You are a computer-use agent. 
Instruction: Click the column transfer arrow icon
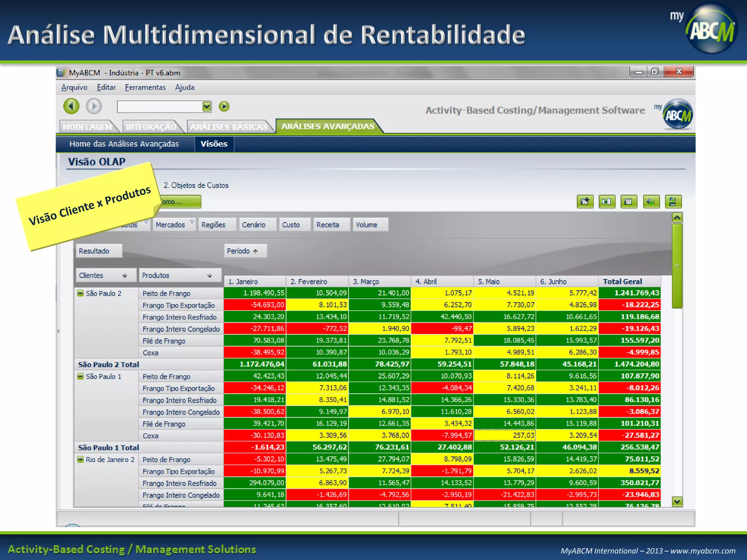click(607, 202)
